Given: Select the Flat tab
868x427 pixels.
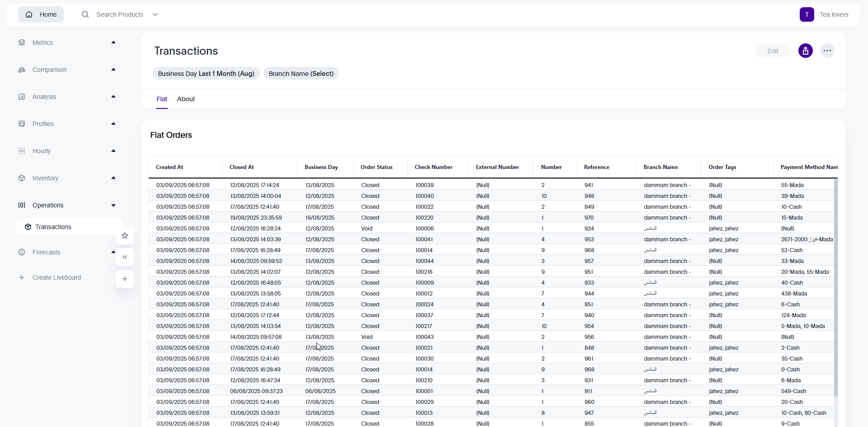Looking at the screenshot, I should tap(162, 99).
